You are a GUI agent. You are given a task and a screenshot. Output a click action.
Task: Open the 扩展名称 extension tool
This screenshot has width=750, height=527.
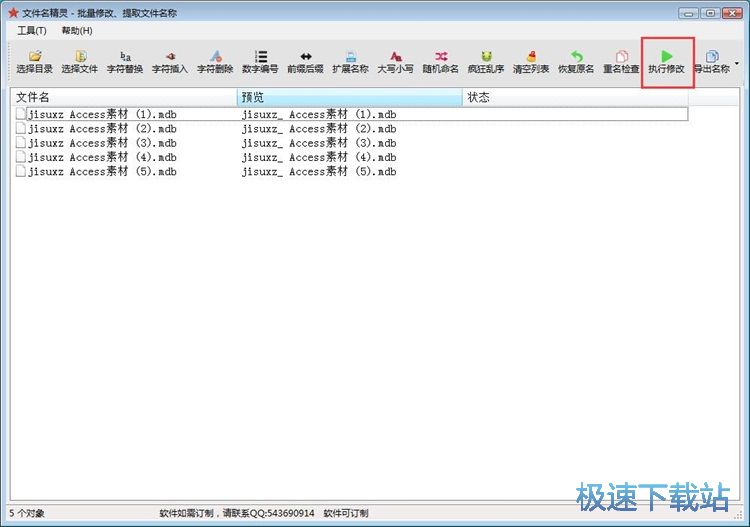click(x=351, y=62)
